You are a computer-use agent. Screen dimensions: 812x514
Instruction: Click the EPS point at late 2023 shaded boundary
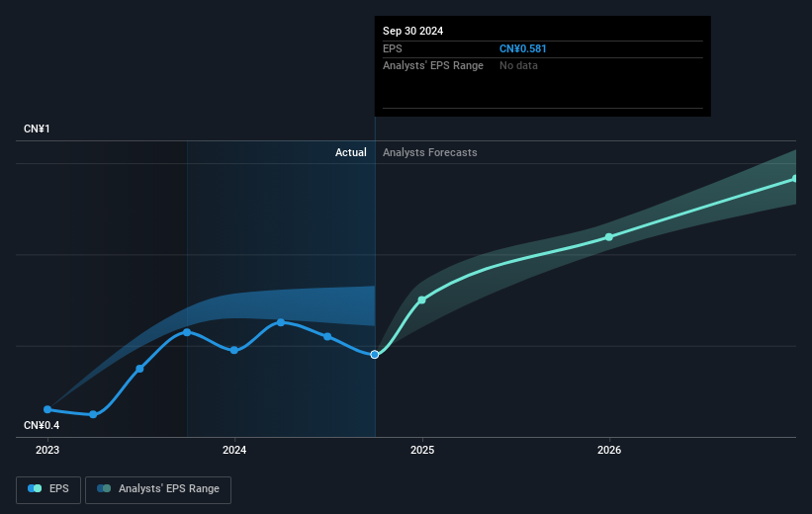click(x=187, y=332)
